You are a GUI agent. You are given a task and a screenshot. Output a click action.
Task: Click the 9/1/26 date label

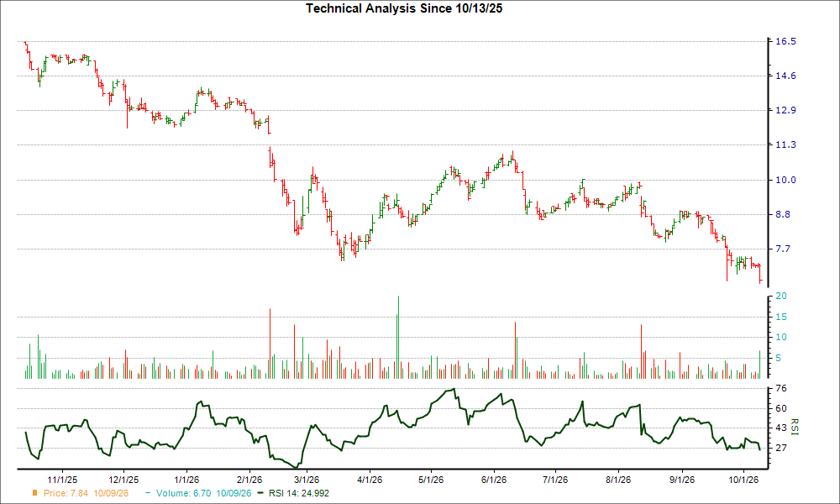coord(681,480)
